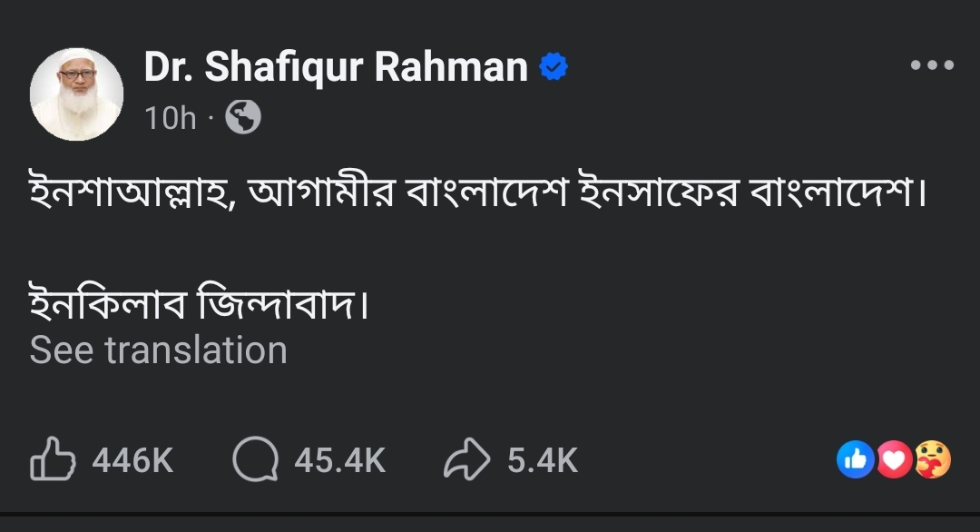
Task: Tap the share arrow icon
Action: (466, 460)
